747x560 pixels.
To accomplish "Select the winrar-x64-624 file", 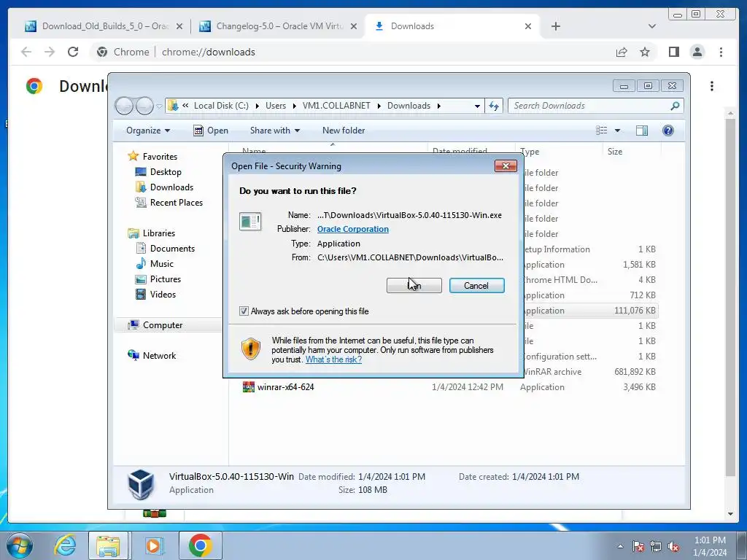I will point(285,387).
